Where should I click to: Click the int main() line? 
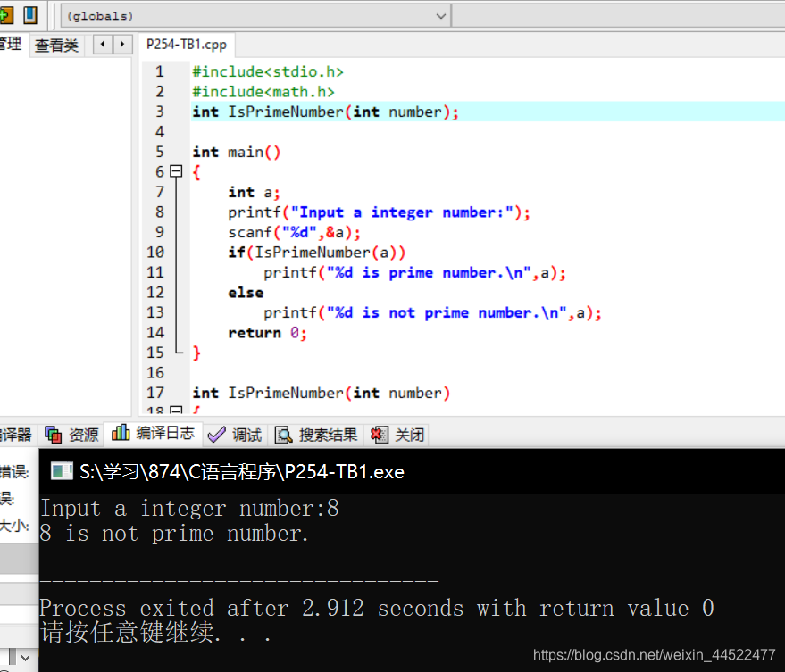pyautogui.click(x=237, y=152)
